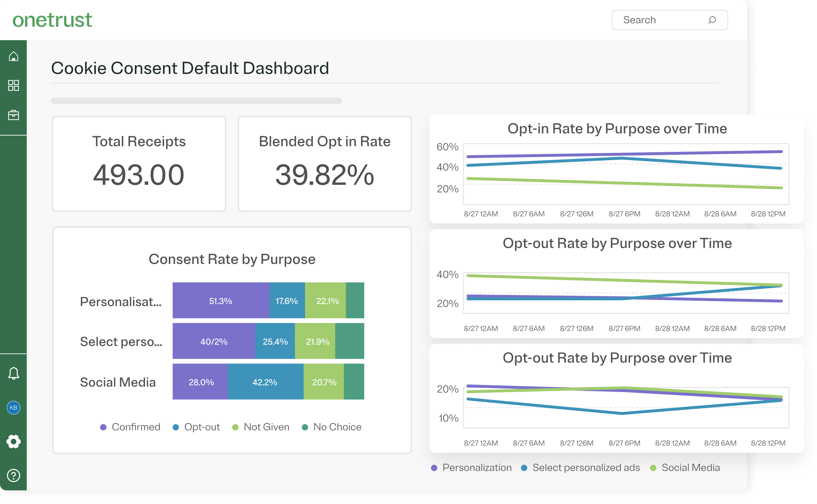Open notifications bell icon
Screen dimensions: 817x504
(13, 373)
